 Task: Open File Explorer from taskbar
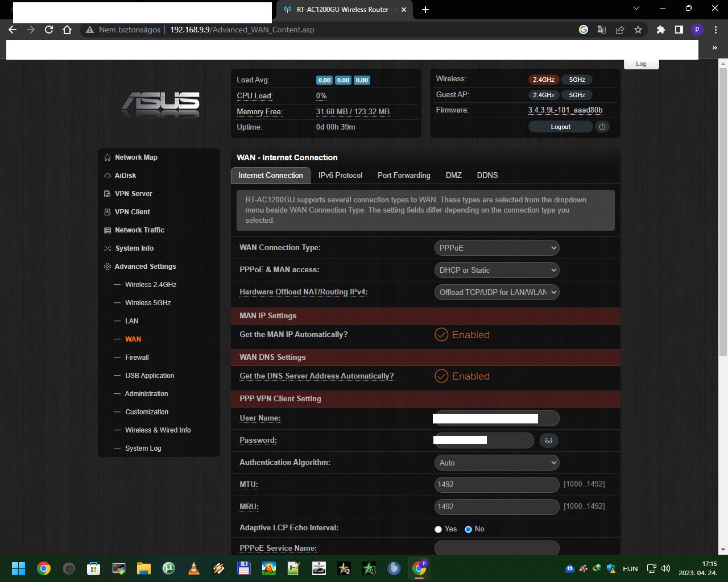pos(144,568)
